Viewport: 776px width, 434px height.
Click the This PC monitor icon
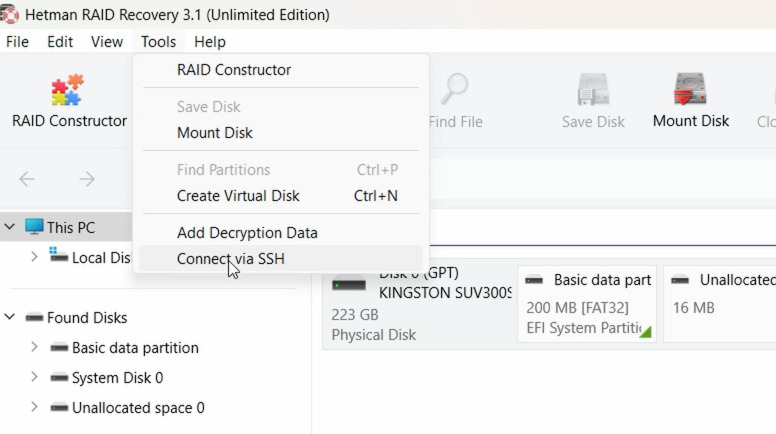(x=34, y=227)
